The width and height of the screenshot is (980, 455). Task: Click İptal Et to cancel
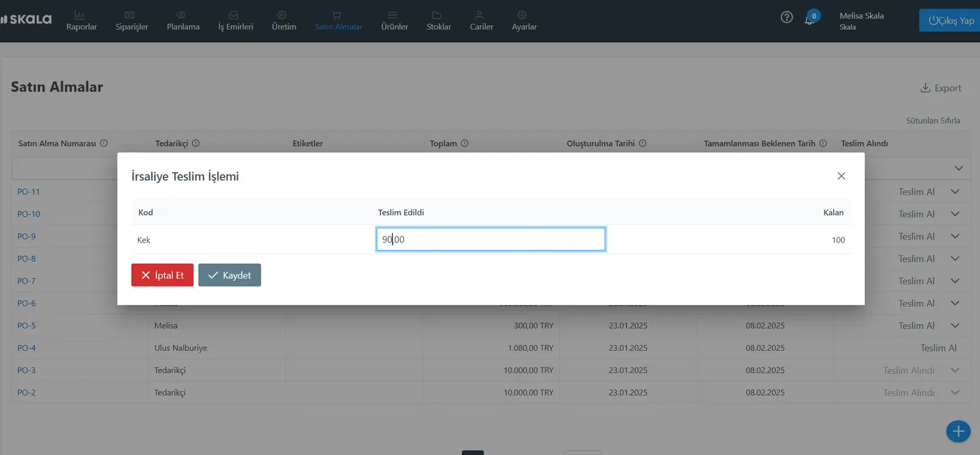click(162, 275)
